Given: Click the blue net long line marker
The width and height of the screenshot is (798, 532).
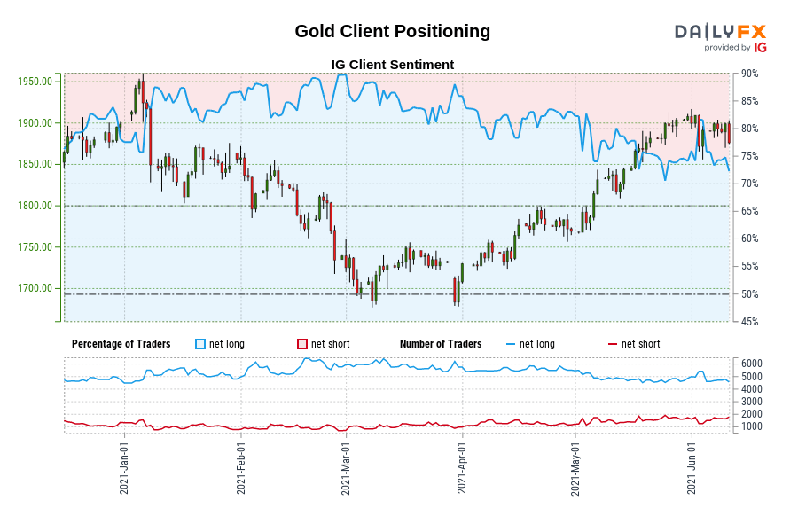Looking at the screenshot, I should tap(511, 345).
